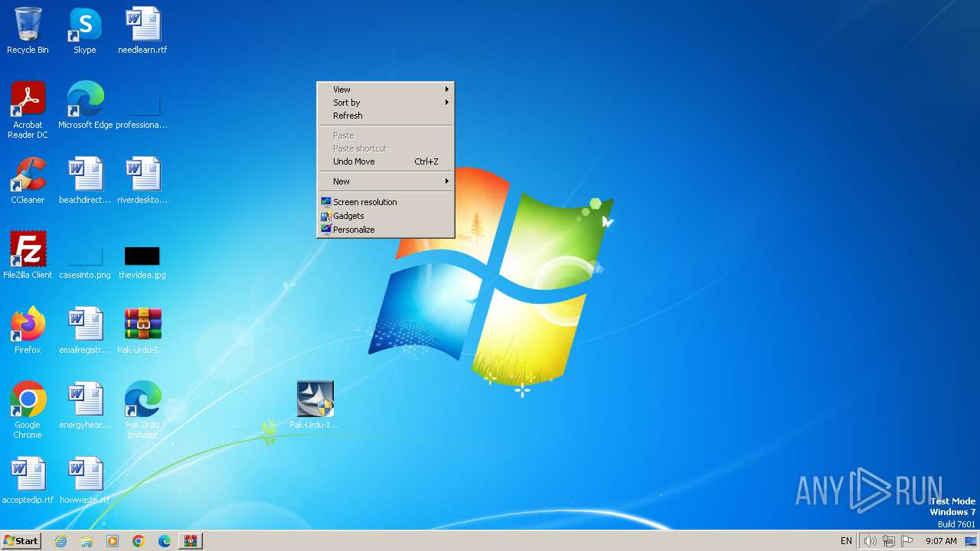Image resolution: width=980 pixels, height=551 pixels.
Task: Choose Undo Move from the context menu
Action: tap(386, 161)
